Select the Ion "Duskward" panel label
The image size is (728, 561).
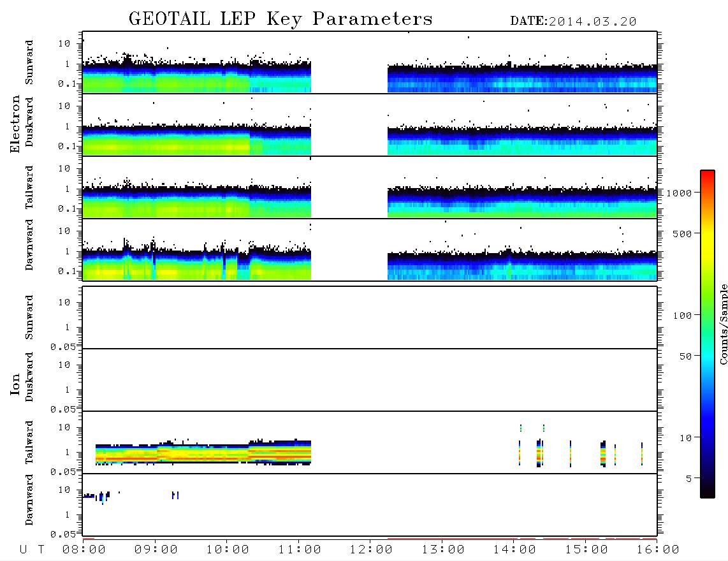[29, 377]
